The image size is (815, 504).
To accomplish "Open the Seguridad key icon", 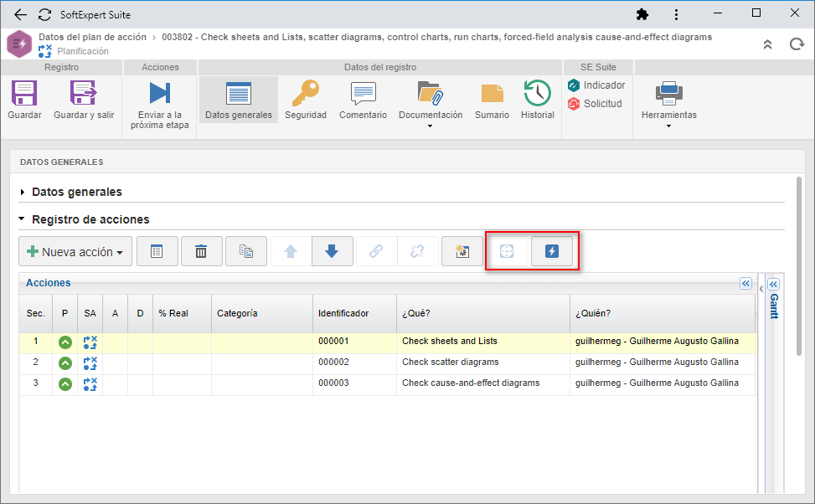I will (x=305, y=94).
